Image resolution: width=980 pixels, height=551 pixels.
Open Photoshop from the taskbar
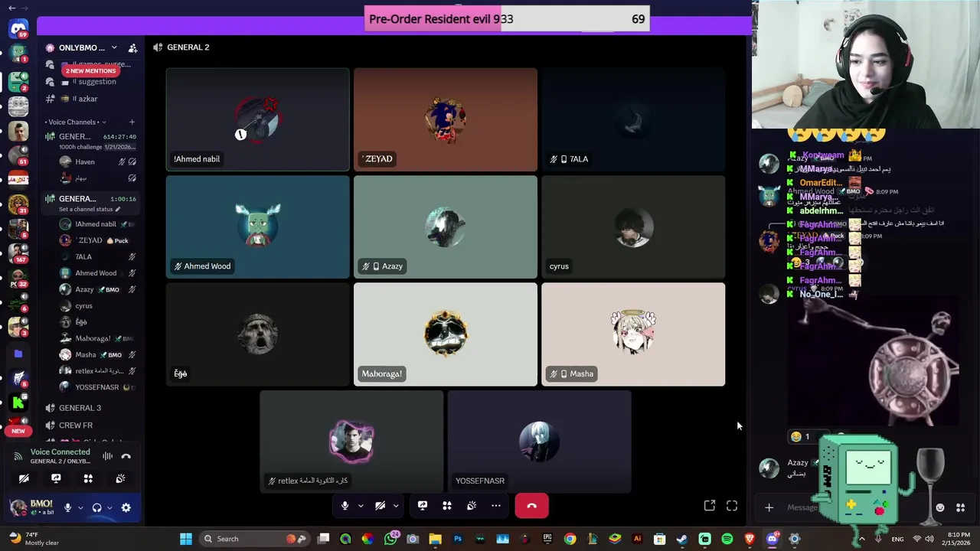point(458,539)
